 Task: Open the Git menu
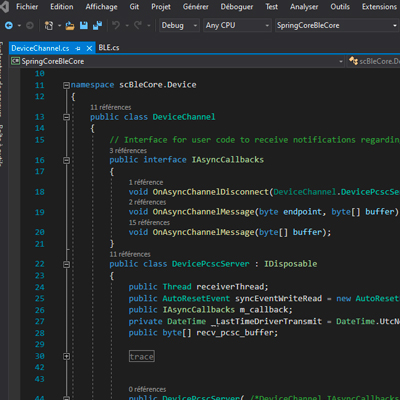click(x=134, y=7)
